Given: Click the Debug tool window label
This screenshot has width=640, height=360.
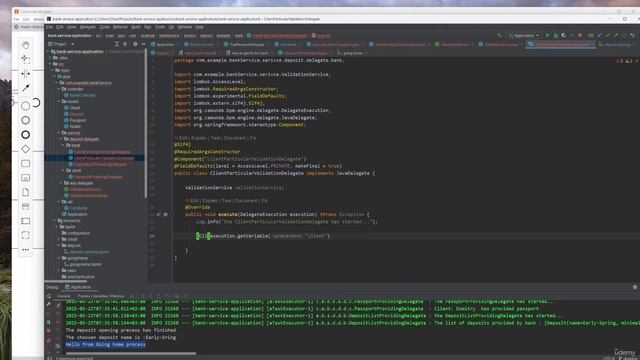Looking at the screenshot, I should tap(52, 287).
